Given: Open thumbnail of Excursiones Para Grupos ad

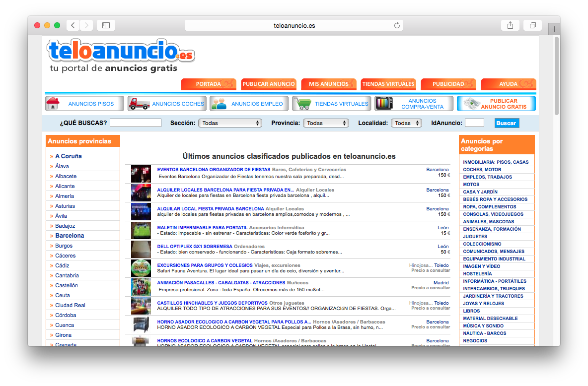Looking at the screenshot, I should (141, 268).
